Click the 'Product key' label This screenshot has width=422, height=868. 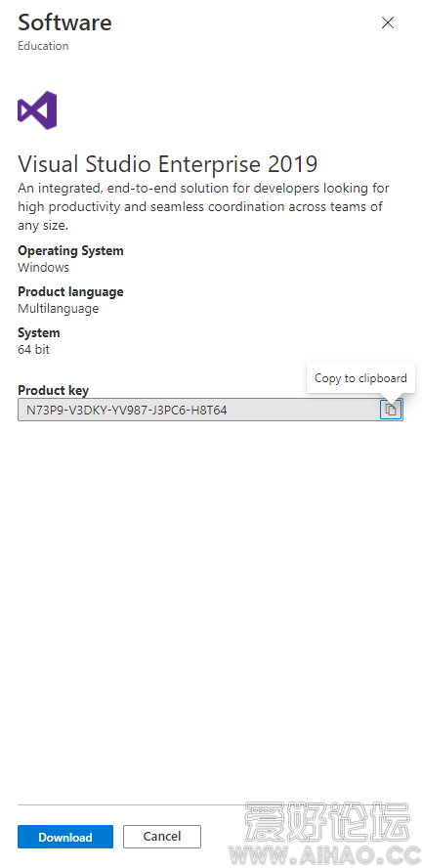(53, 390)
